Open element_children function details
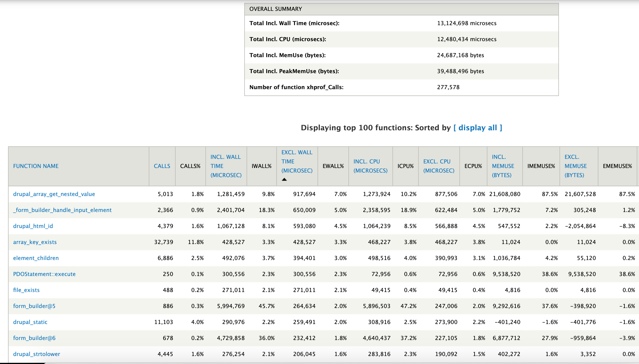Screen dimensions: 639x364 (36, 258)
